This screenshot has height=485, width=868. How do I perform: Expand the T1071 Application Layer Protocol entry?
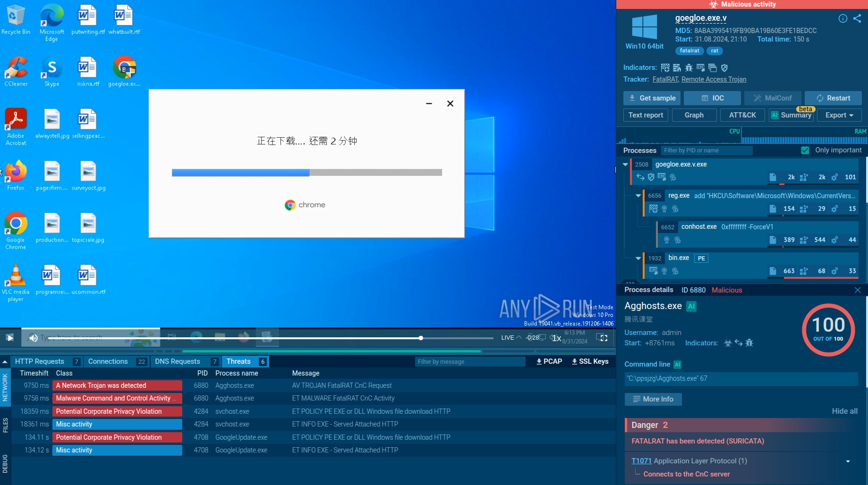pos(848,461)
